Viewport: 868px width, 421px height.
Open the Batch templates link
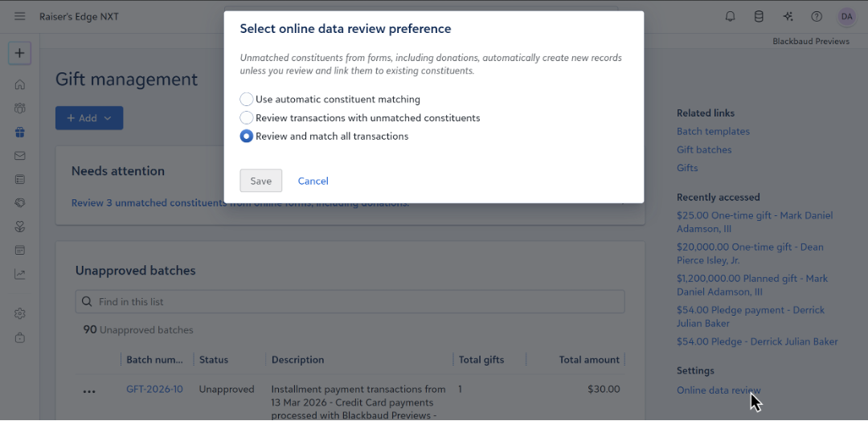pyautogui.click(x=713, y=132)
